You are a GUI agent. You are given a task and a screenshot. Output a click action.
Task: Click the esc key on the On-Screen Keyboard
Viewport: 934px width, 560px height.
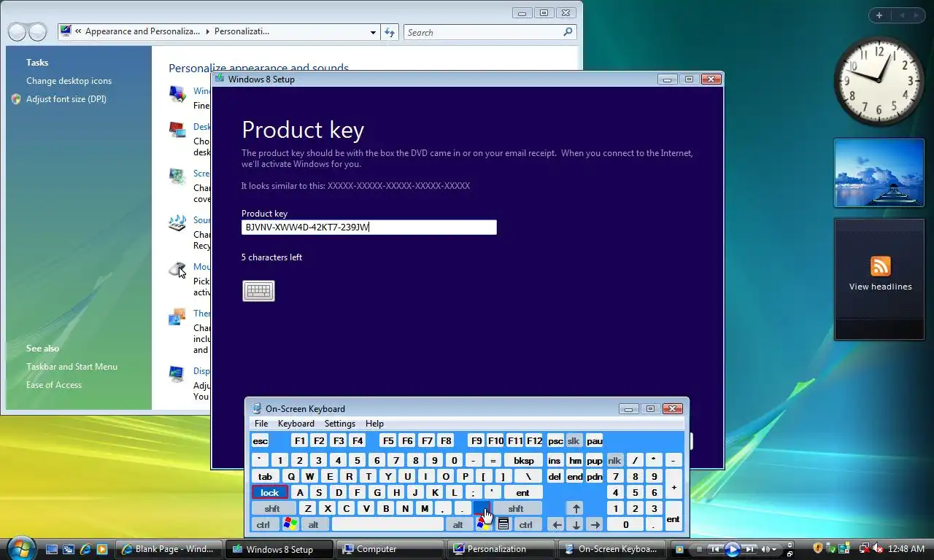[x=260, y=441]
